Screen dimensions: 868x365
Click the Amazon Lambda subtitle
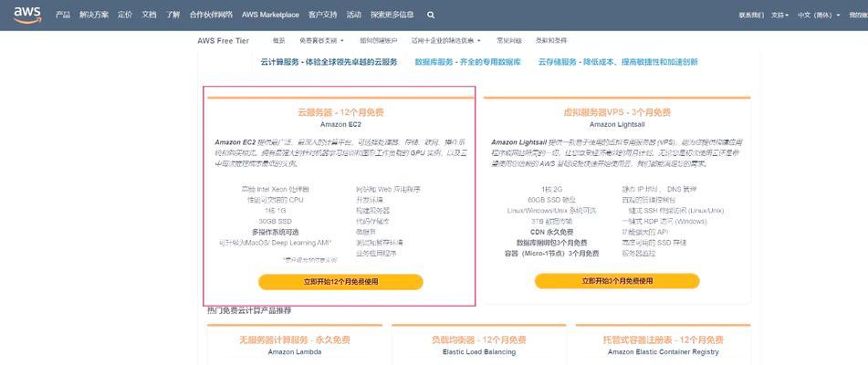tap(295, 351)
